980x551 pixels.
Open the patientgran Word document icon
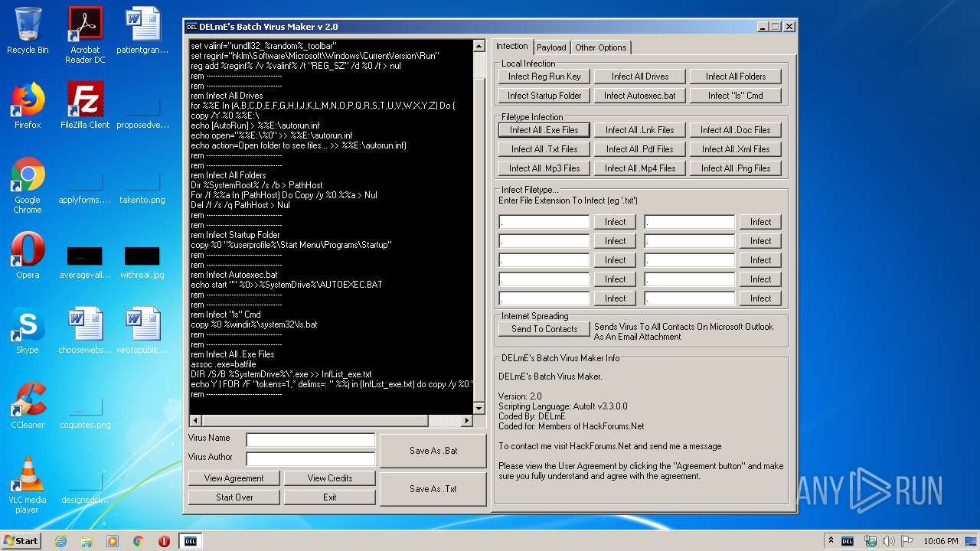click(x=142, y=31)
